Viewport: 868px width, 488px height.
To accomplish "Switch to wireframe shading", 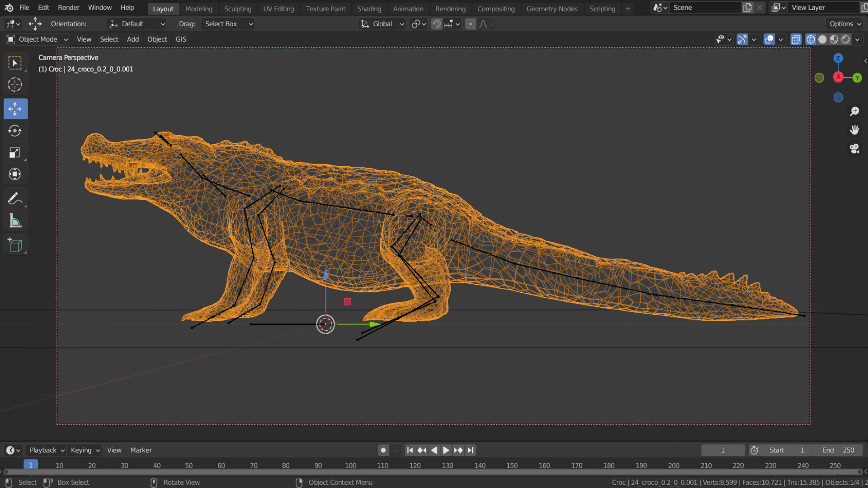I will point(811,39).
